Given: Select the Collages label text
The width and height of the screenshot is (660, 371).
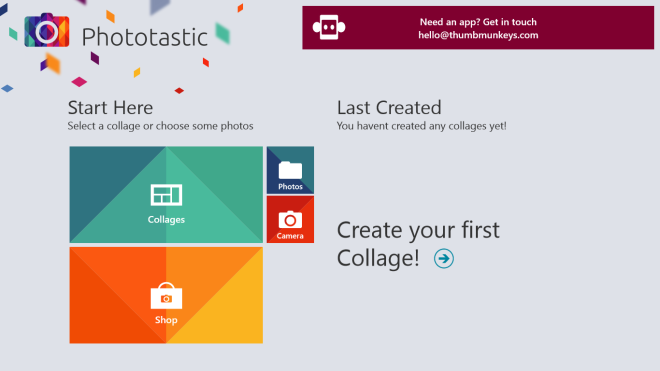Looking at the screenshot, I should click(x=166, y=219).
